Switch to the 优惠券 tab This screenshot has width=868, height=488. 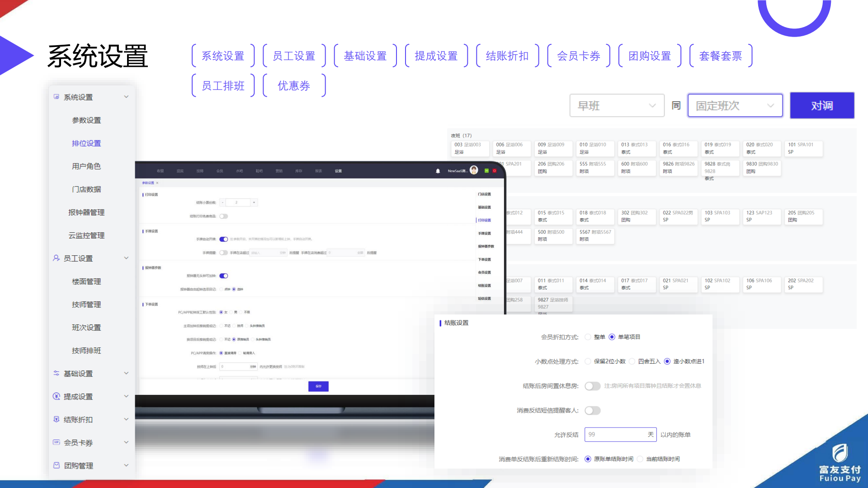point(294,86)
